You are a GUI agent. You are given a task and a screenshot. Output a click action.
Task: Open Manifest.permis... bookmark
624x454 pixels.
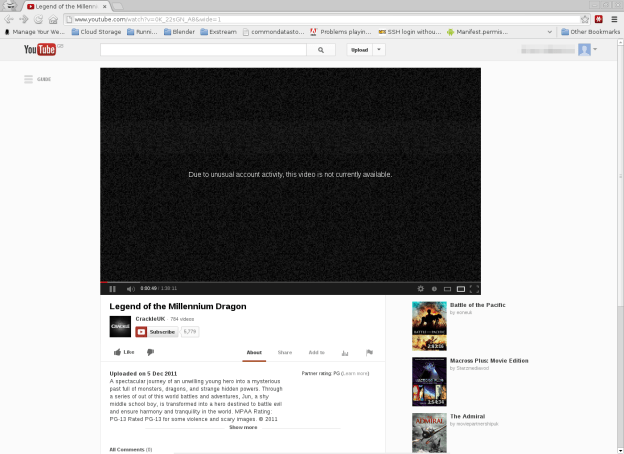pyautogui.click(x=477, y=32)
